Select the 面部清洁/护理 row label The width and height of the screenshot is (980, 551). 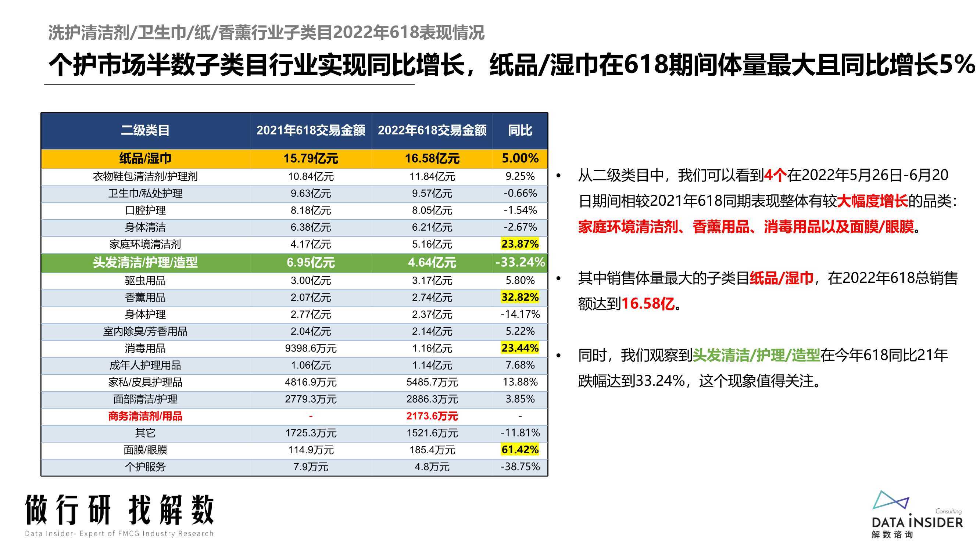click(145, 399)
